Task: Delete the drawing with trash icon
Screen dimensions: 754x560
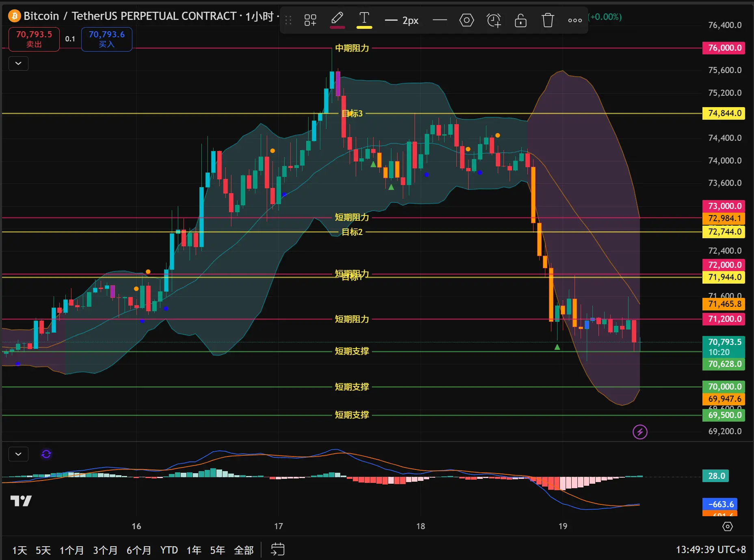Action: click(548, 20)
